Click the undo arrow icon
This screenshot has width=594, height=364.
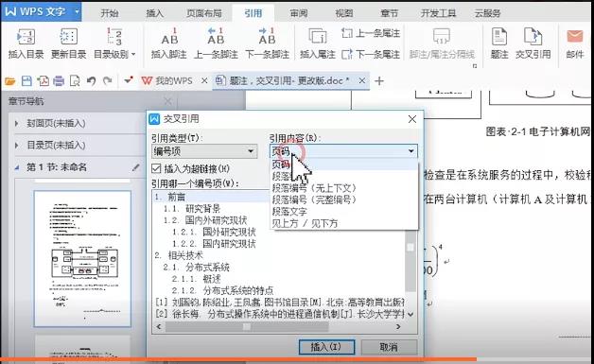click(91, 81)
